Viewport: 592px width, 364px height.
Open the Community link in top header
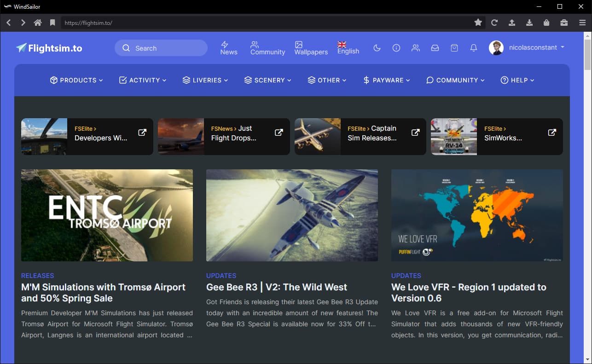pos(268,48)
